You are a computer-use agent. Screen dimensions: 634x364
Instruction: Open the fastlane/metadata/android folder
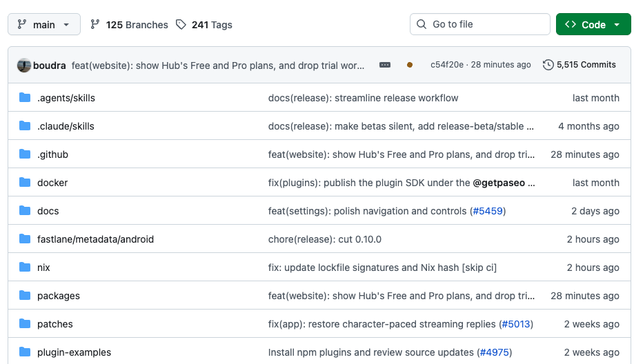[x=95, y=239]
